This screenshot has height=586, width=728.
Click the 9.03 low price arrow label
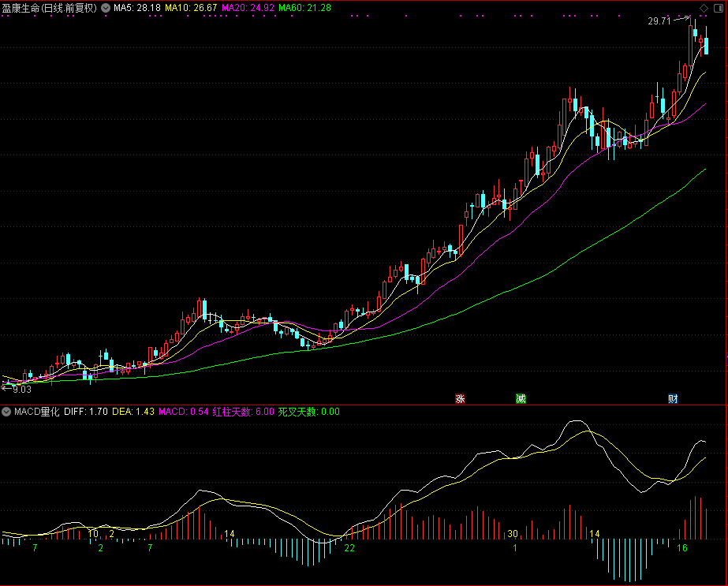[17, 389]
